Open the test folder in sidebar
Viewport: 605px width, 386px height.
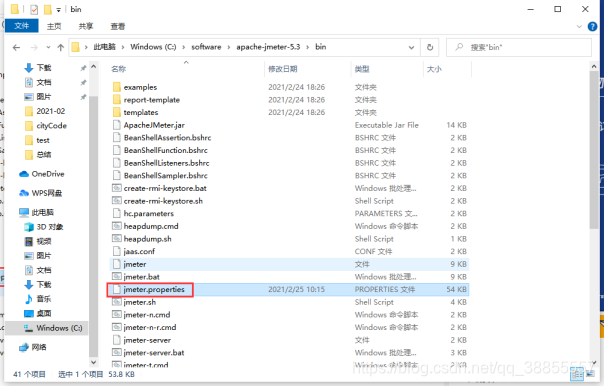pyautogui.click(x=43, y=140)
